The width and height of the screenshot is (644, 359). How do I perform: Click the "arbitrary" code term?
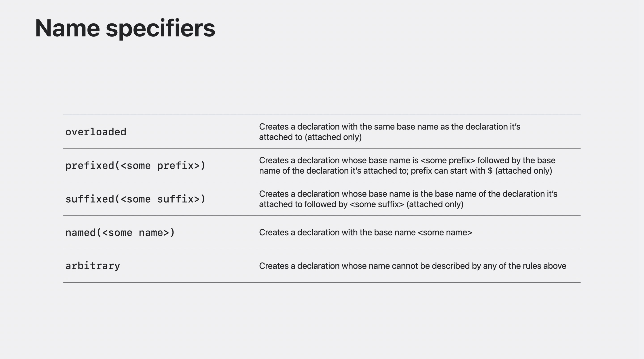pyautogui.click(x=93, y=266)
